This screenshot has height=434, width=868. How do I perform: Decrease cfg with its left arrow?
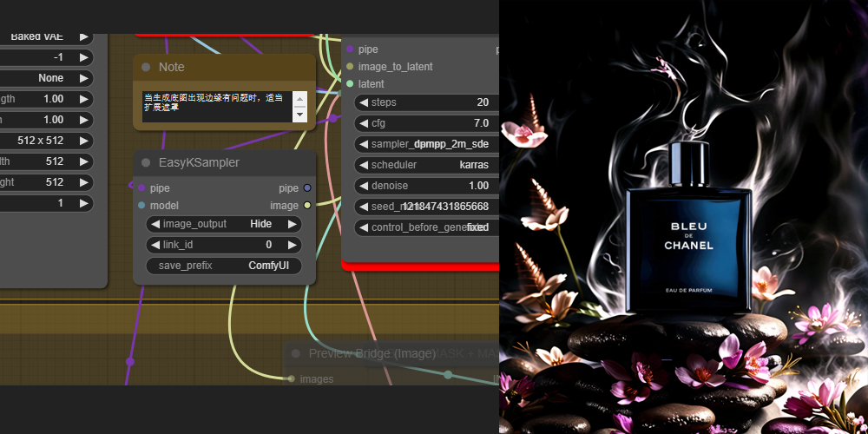pos(363,123)
